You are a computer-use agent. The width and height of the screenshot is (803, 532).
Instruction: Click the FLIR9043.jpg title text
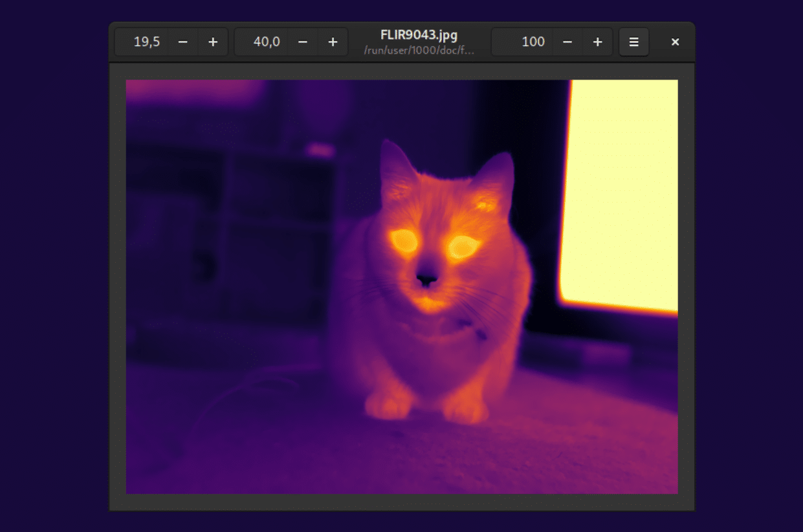tap(419, 36)
